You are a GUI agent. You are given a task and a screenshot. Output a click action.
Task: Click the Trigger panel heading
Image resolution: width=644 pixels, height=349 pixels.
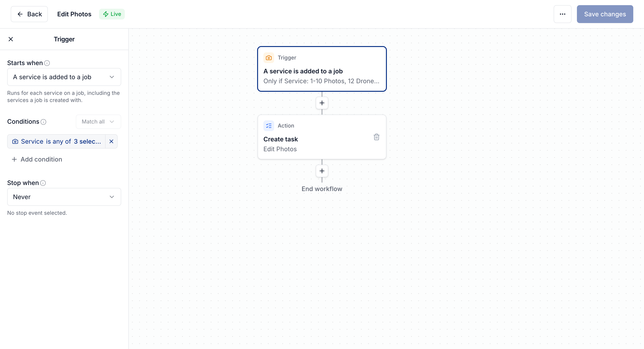point(64,39)
